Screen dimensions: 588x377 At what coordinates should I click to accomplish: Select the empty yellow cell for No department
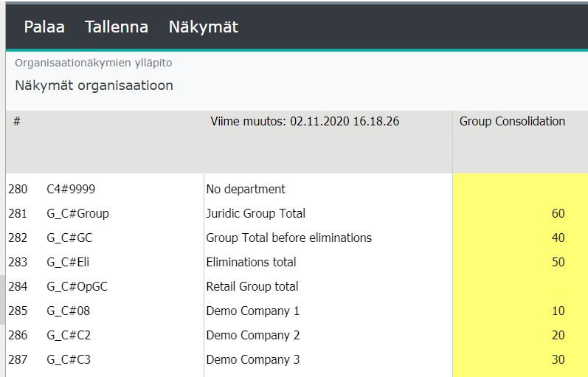(x=519, y=190)
